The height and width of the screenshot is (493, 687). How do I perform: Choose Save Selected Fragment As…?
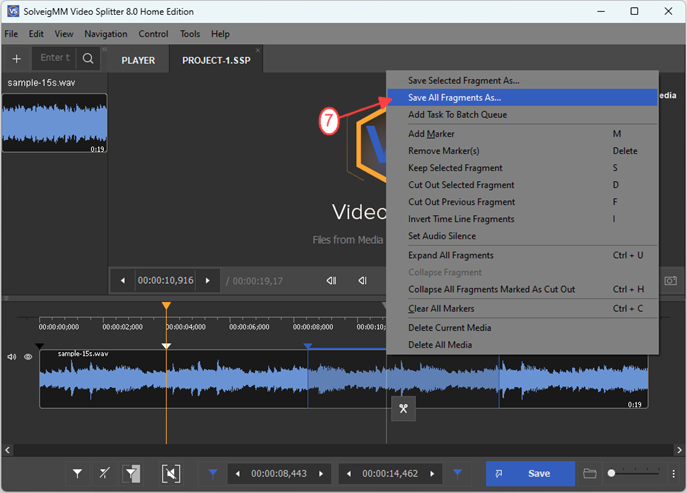click(x=522, y=81)
